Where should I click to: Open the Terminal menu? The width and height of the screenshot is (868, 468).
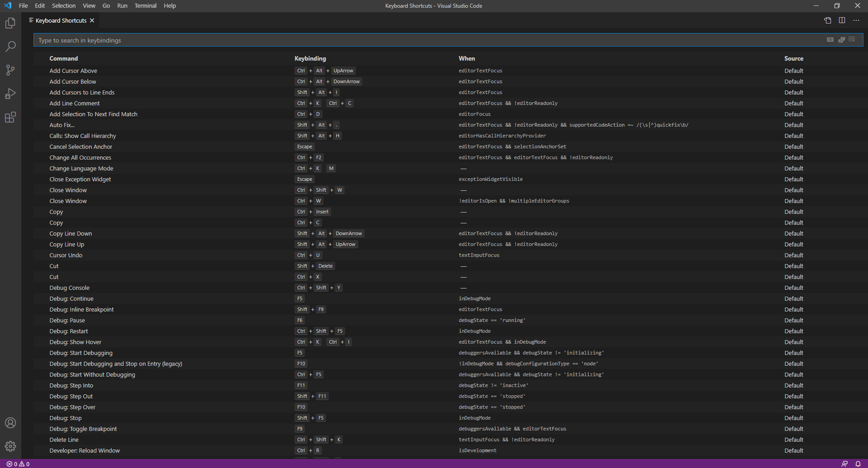tap(145, 6)
